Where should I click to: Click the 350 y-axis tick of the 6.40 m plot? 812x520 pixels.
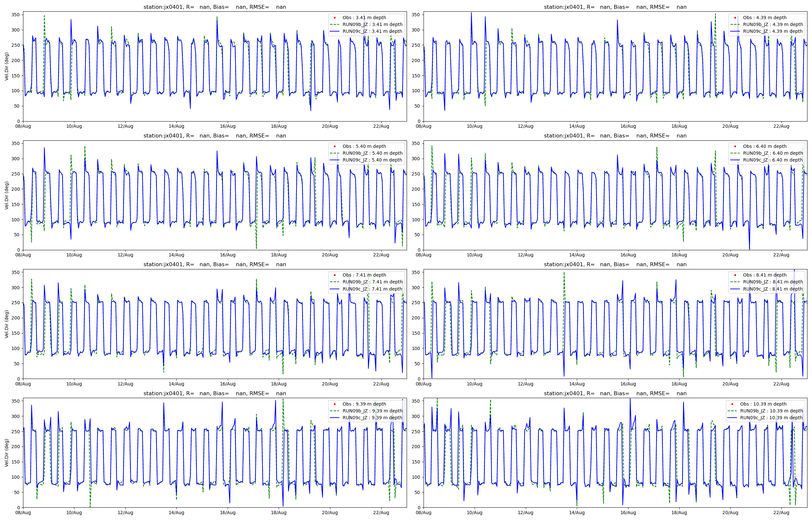[415, 144]
